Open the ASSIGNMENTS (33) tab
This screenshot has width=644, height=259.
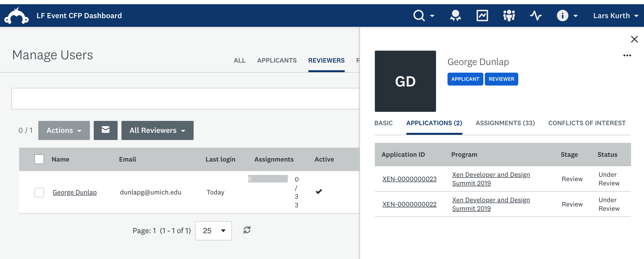point(505,123)
